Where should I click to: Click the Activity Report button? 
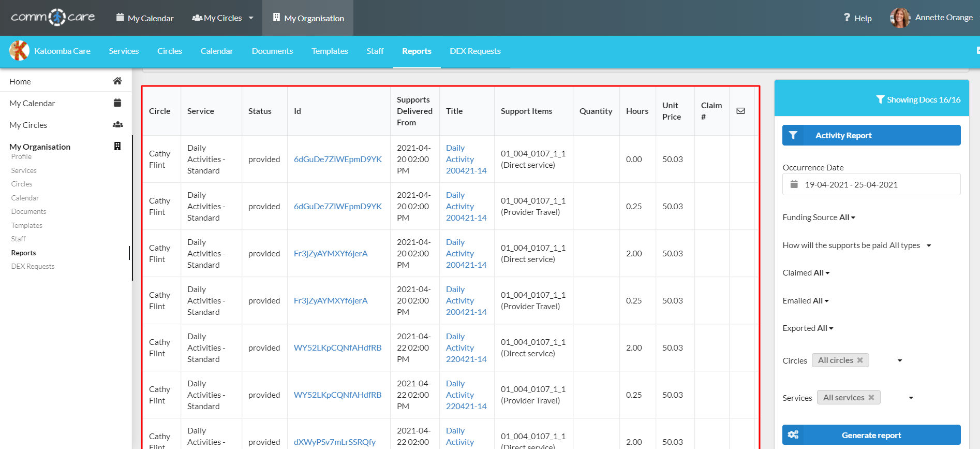point(871,135)
